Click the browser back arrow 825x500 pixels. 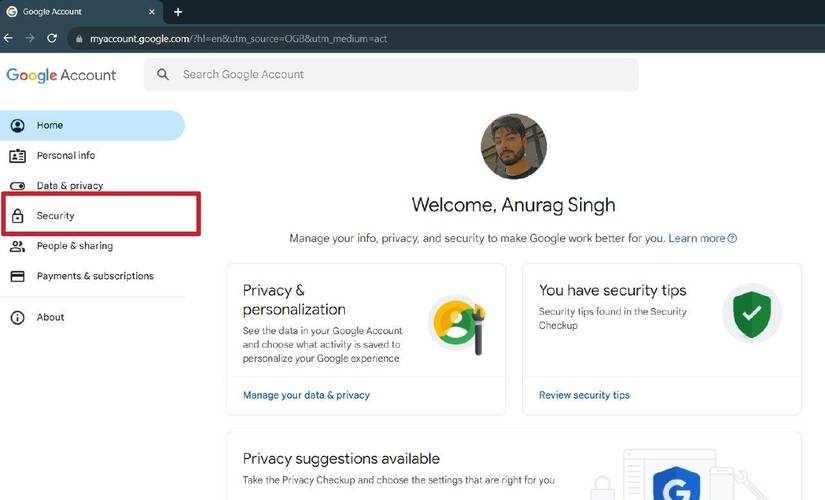click(9, 38)
